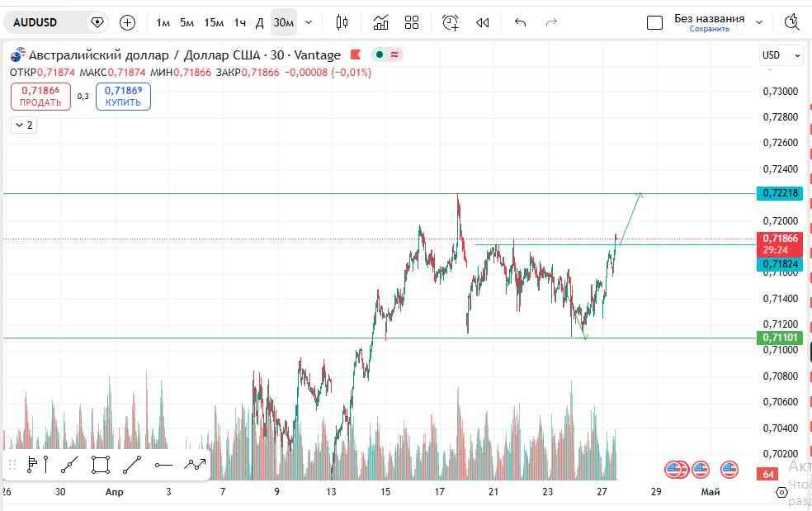The image size is (812, 511).
Task: Select the extended line drawing tool
Action: click(x=69, y=464)
